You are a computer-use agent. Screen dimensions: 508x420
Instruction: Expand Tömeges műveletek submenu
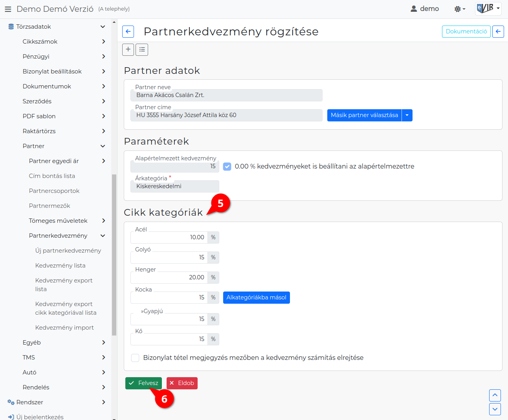(x=103, y=221)
